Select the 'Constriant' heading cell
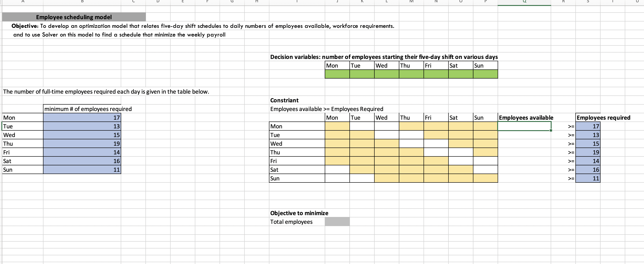The image size is (644, 264). tap(284, 100)
